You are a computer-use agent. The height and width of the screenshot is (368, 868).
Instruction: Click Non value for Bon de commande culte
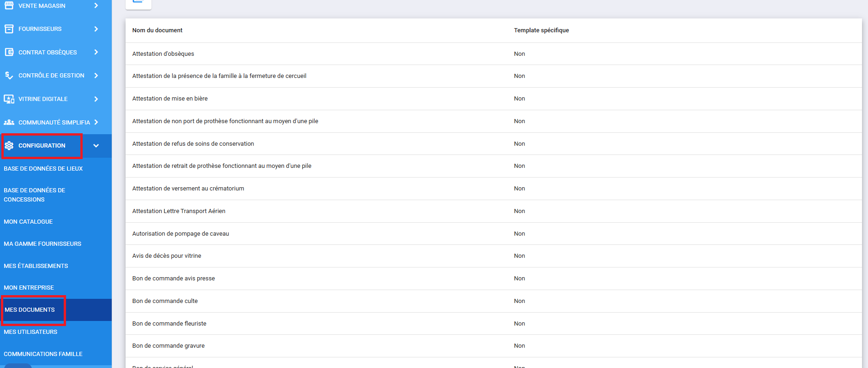click(x=519, y=301)
